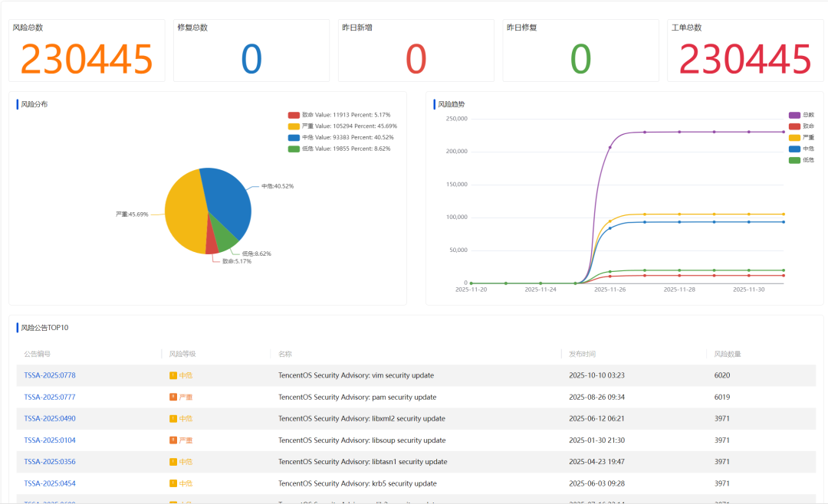The width and height of the screenshot is (828, 504).
Task: Click the 风险数量 column header
Action: [x=728, y=354]
